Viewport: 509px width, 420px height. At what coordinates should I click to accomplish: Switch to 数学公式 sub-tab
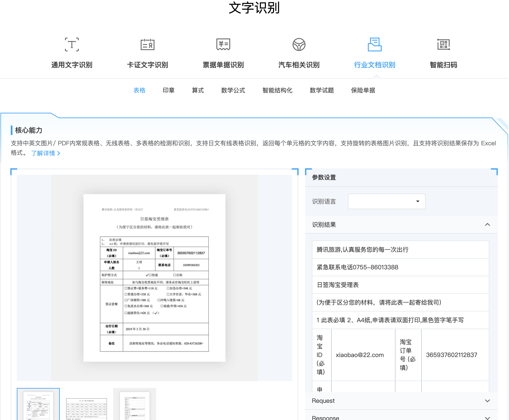point(233,90)
